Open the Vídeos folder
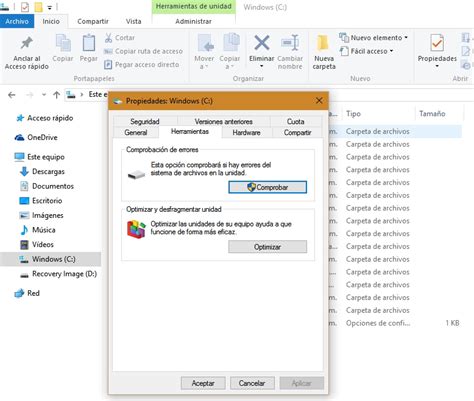Screen dimensions: 474x401 tap(37, 245)
